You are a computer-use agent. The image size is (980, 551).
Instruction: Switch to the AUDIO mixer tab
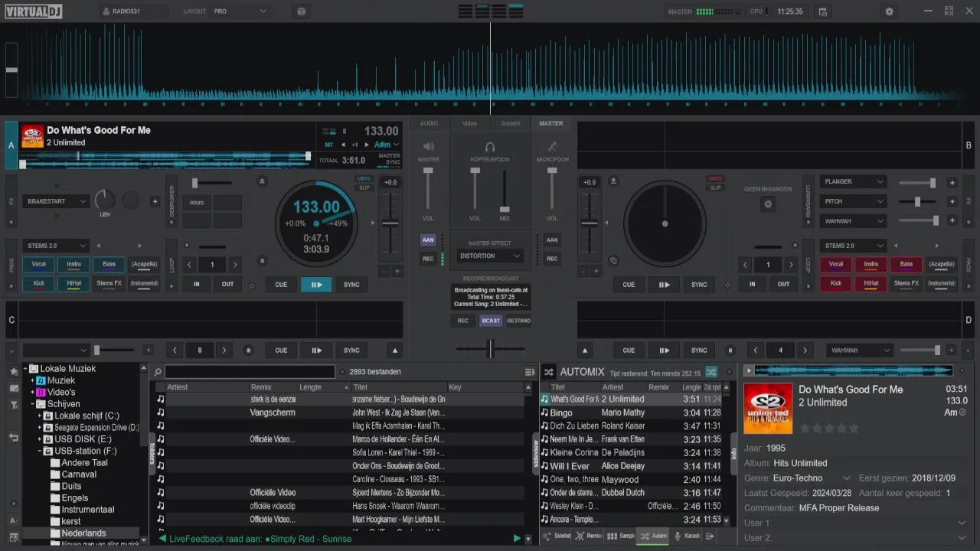pyautogui.click(x=429, y=123)
